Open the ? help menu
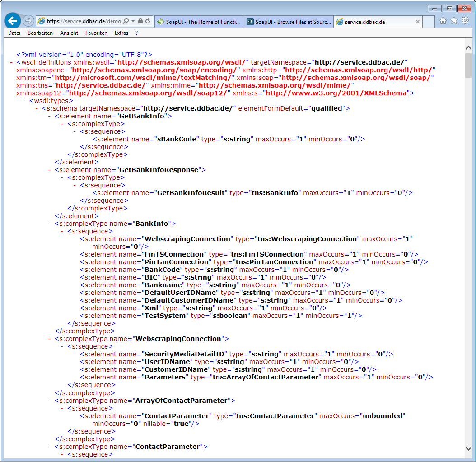The image size is (476, 462). pyautogui.click(x=136, y=33)
